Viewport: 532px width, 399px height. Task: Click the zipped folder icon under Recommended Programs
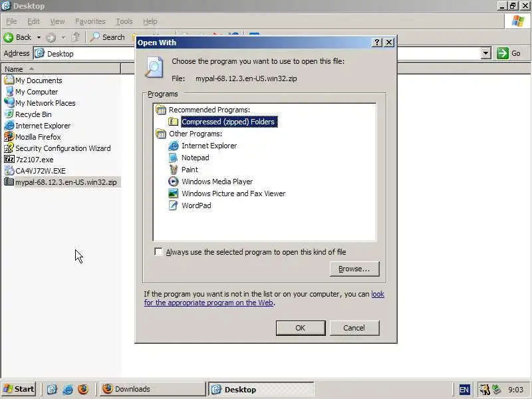[174, 122]
